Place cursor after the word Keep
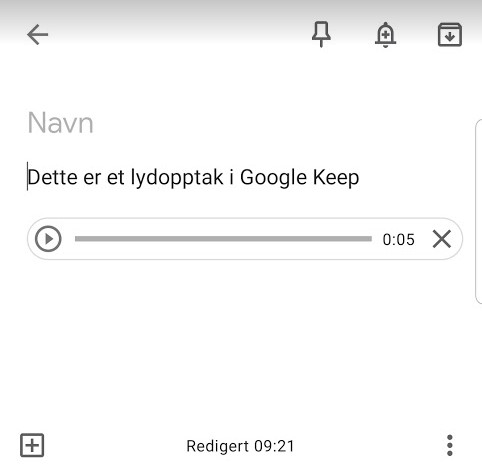The height and width of the screenshot is (473, 482). pos(359,178)
